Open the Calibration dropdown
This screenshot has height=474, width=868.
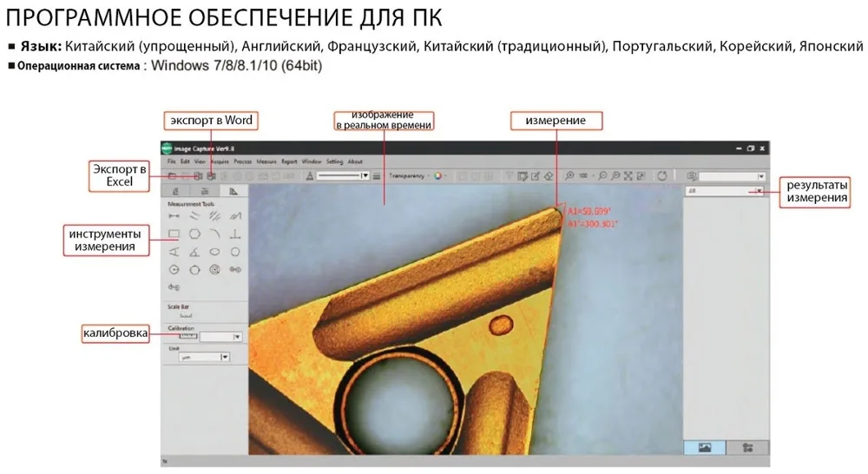pos(220,337)
